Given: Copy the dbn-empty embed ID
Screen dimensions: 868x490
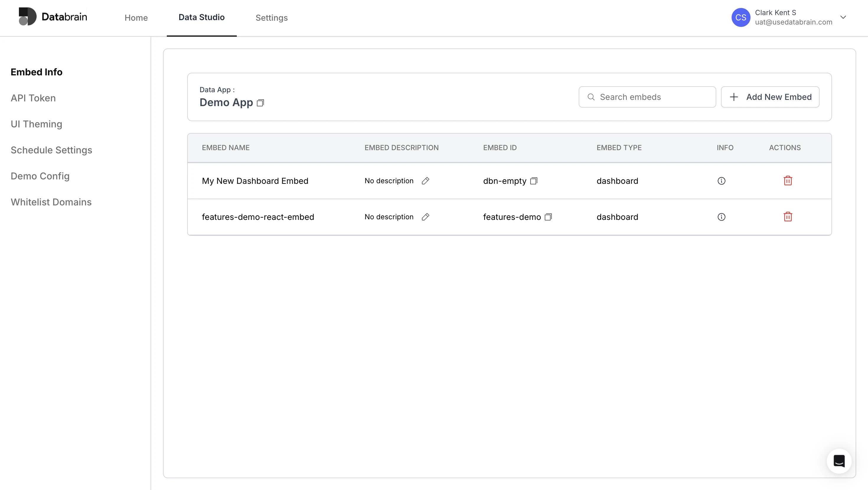Looking at the screenshot, I should point(534,181).
